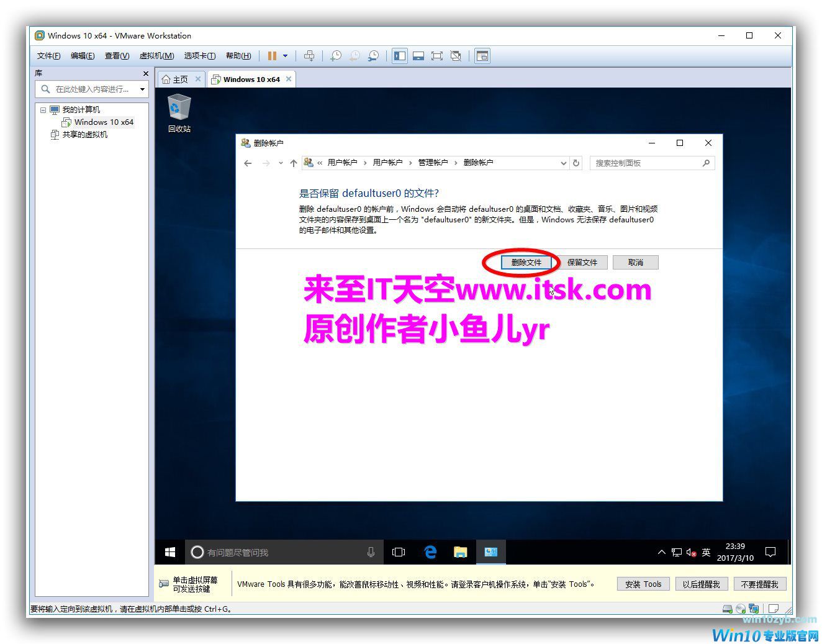Open the Action Center notification icon
The width and height of the screenshot is (822, 644).
(x=770, y=552)
